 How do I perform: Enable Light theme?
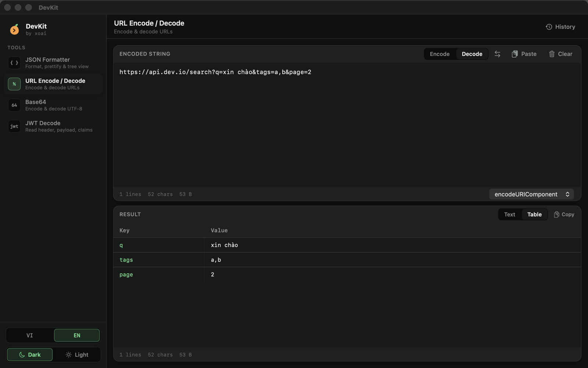77,355
